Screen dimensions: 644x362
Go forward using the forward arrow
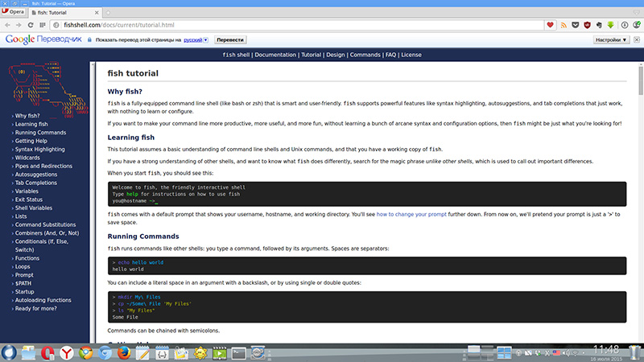[x=19, y=25]
